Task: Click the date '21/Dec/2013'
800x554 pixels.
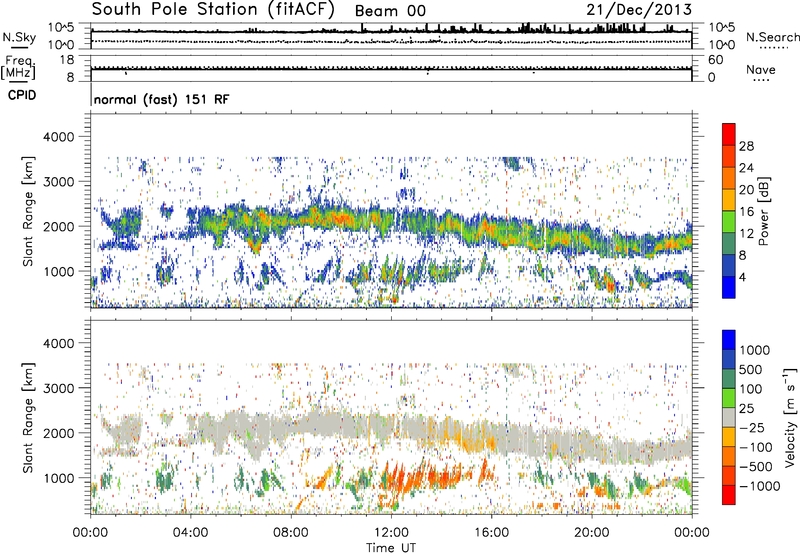Action: pyautogui.click(x=639, y=9)
